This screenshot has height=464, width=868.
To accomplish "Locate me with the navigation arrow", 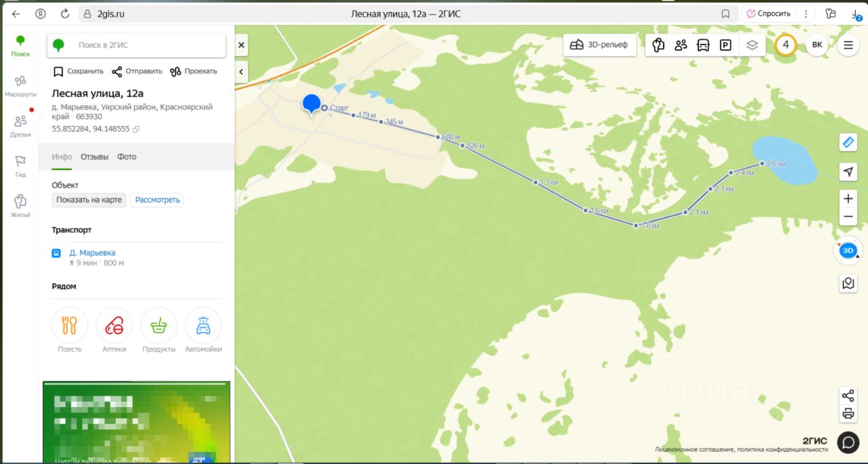I will (848, 172).
